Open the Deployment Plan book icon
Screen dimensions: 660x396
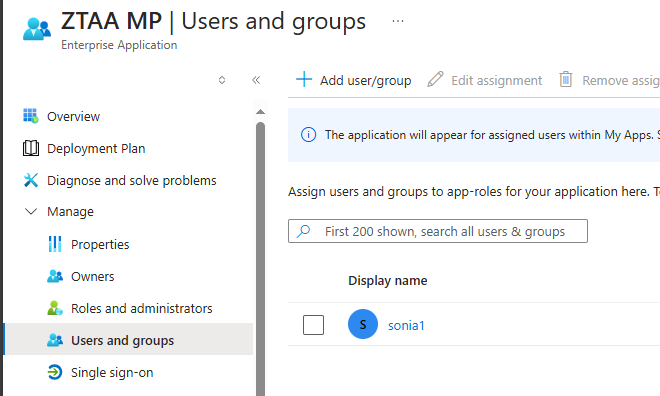tap(31, 148)
